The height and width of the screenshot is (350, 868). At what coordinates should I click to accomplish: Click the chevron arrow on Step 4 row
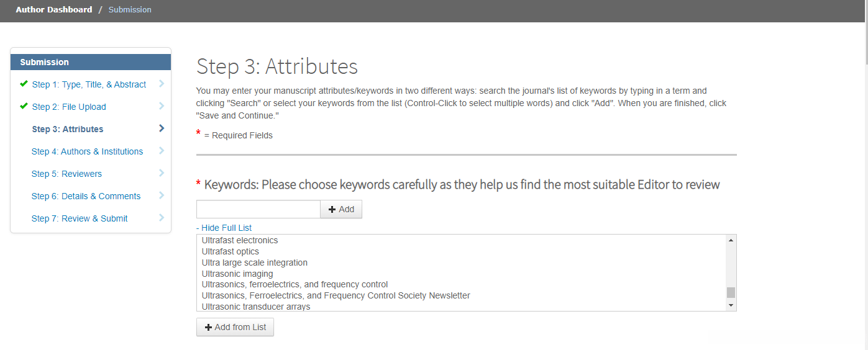[162, 151]
